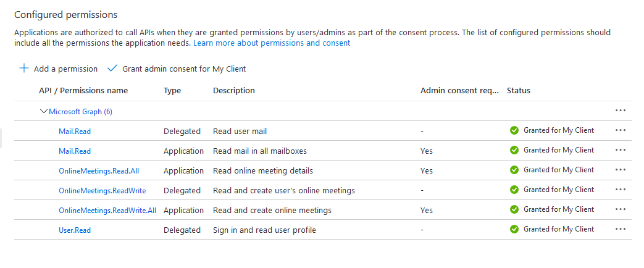Open the OnlineMeetings.ReadWrite.All permission link
Screen dimensions: 644x268
(107, 211)
